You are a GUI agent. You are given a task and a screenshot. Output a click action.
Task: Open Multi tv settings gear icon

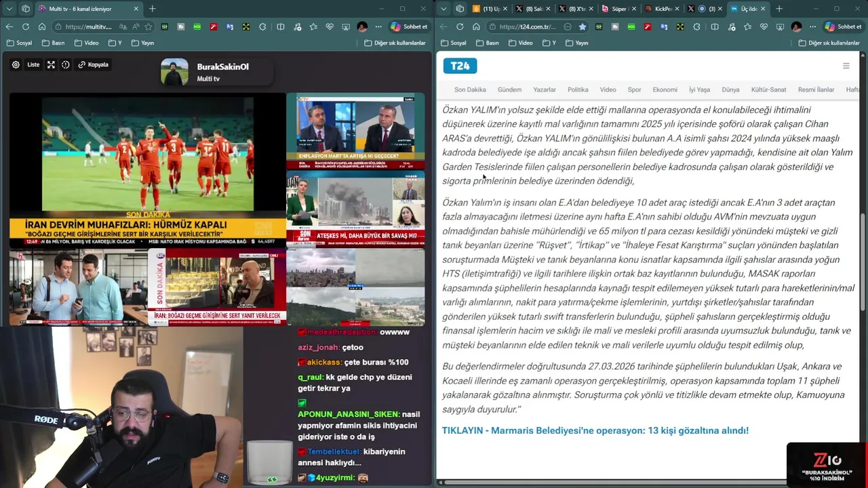pos(16,64)
